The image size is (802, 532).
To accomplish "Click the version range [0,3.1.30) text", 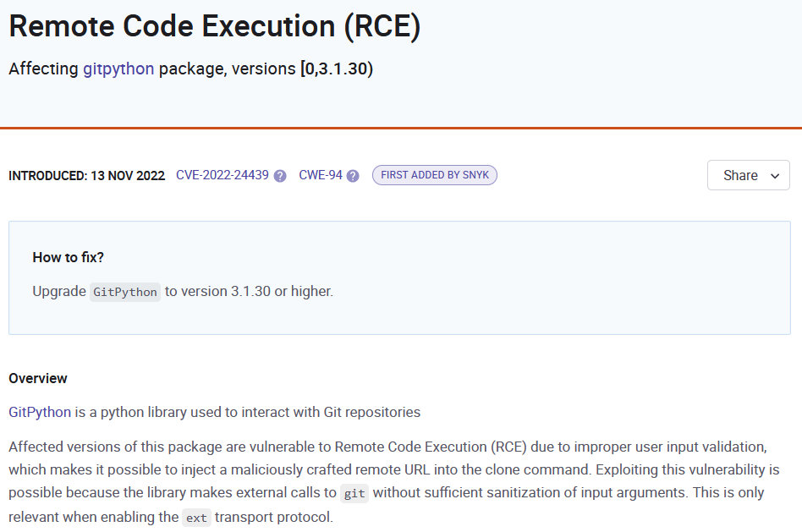I will (x=337, y=69).
